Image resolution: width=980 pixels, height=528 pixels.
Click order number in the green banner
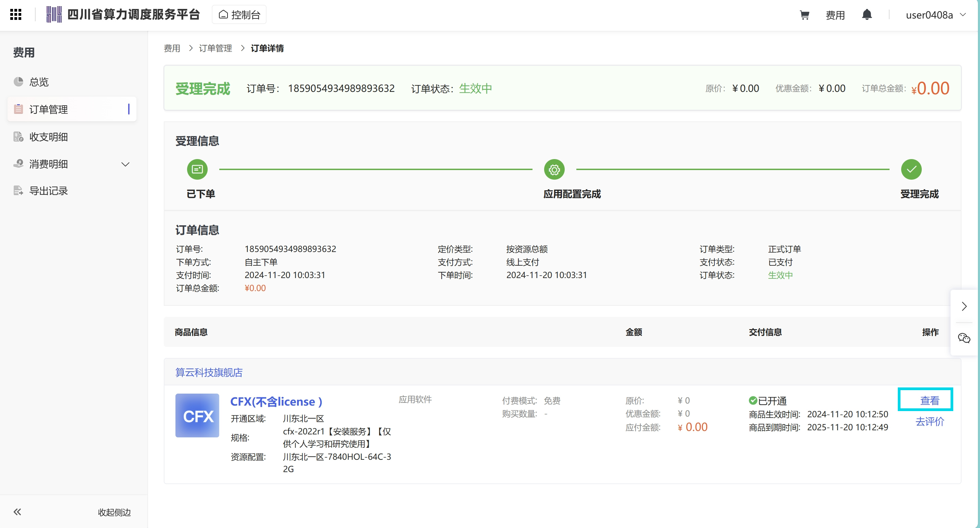click(x=341, y=88)
